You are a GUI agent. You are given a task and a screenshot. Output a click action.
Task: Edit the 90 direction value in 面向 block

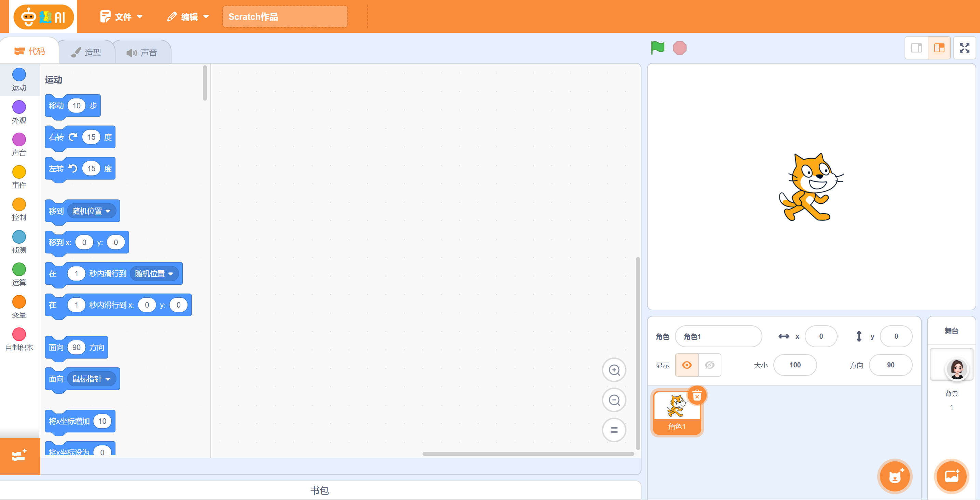tap(77, 348)
